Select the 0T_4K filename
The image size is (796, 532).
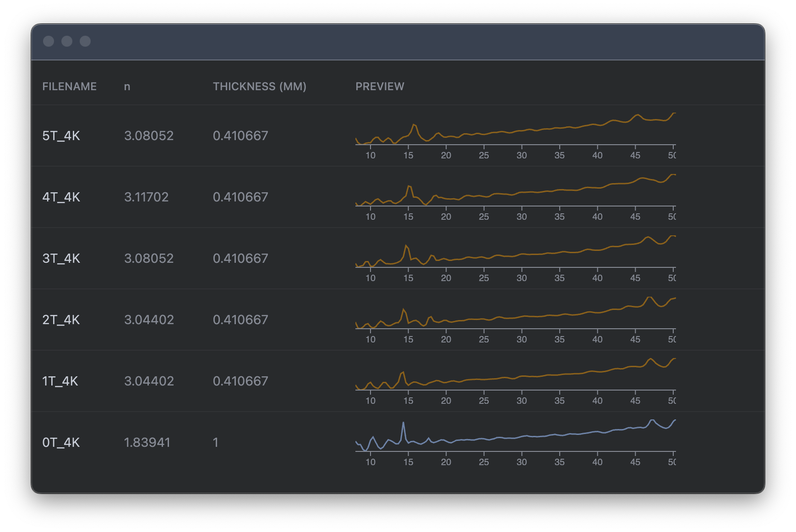(61, 442)
